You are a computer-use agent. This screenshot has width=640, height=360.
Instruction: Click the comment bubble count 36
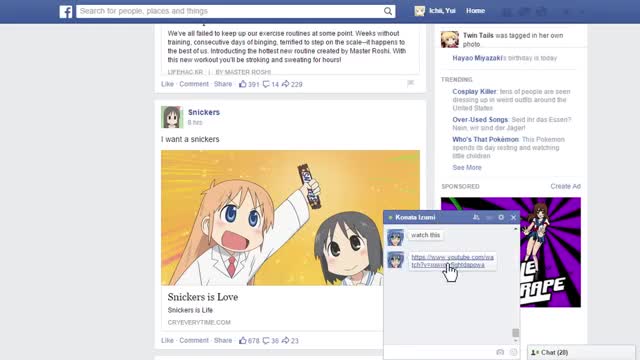[271, 340]
